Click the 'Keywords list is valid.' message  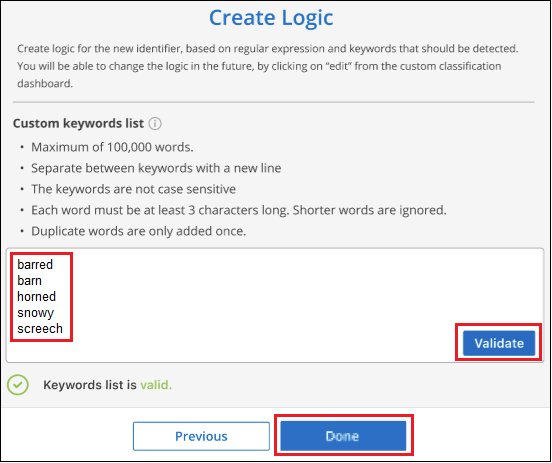[107, 385]
